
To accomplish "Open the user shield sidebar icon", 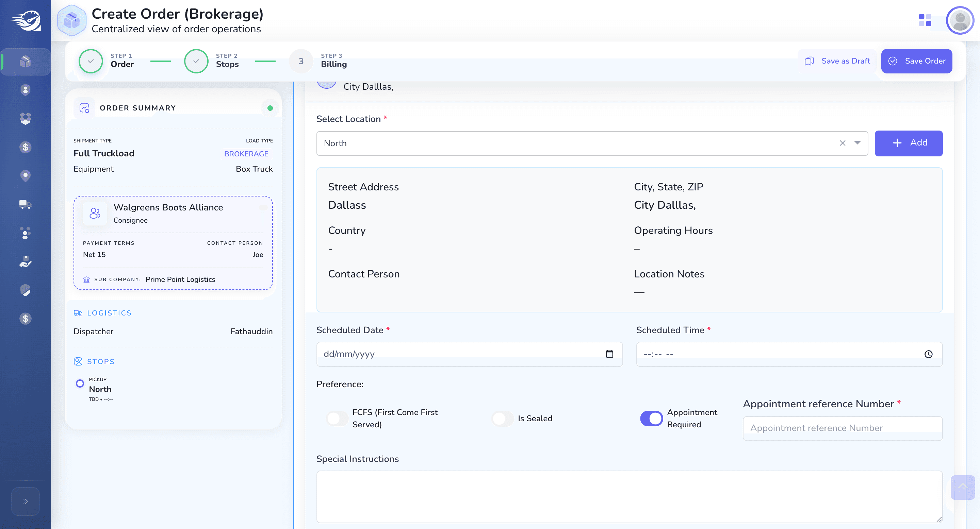I will point(25,90).
